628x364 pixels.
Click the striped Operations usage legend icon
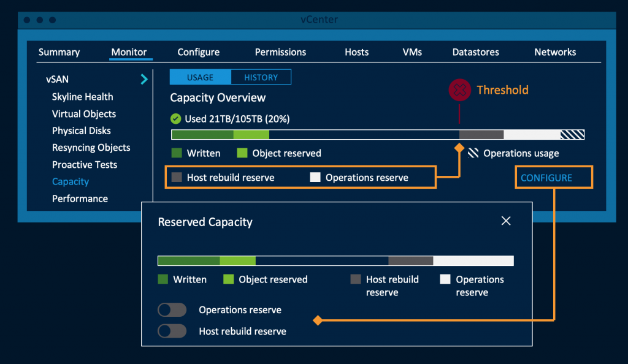pos(473,153)
